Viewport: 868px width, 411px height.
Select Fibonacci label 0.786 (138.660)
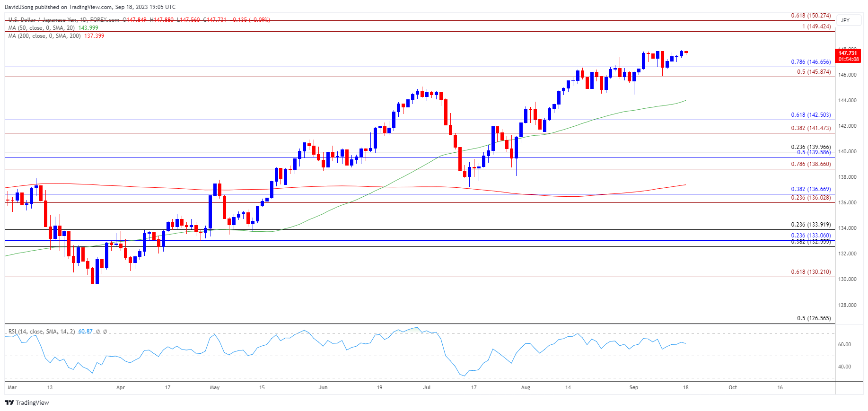point(811,164)
